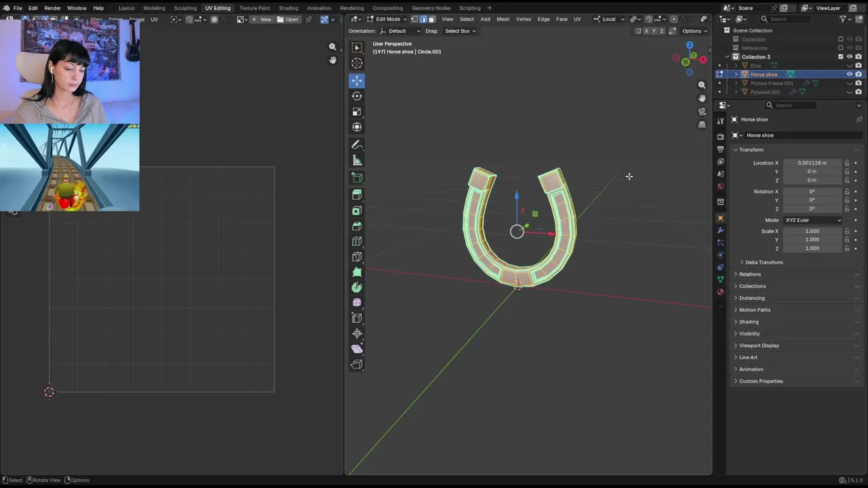Image resolution: width=868 pixels, height=488 pixels.
Task: Click the 3D viewport pan hand icon
Action: [x=702, y=98]
